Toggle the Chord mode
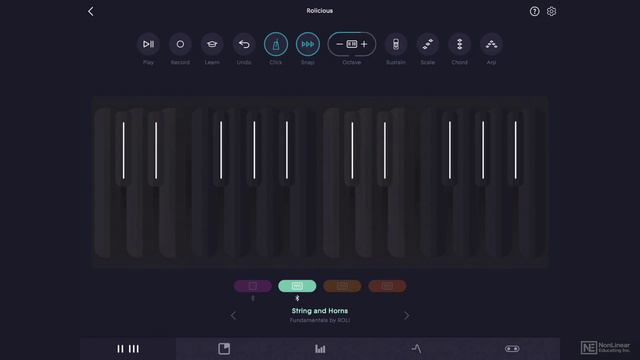Screen dimensions: 640x360 pos(460,44)
